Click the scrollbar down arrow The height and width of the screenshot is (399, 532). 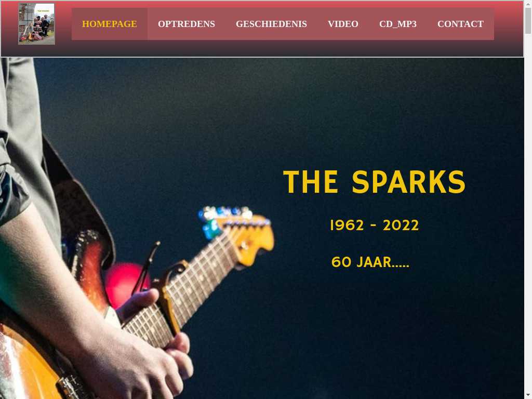tap(528, 395)
